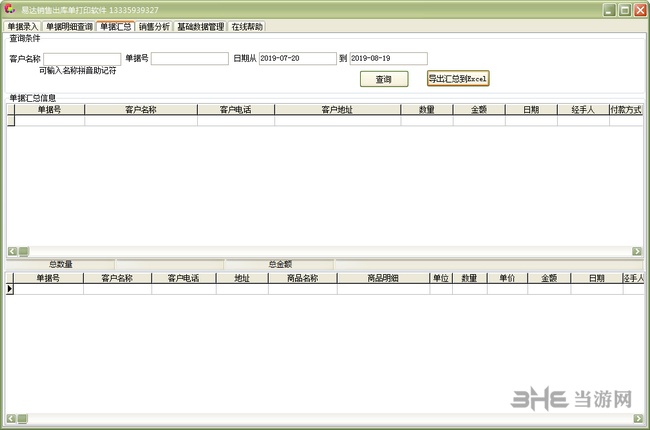Click 日期 header in detail table

coord(597,278)
